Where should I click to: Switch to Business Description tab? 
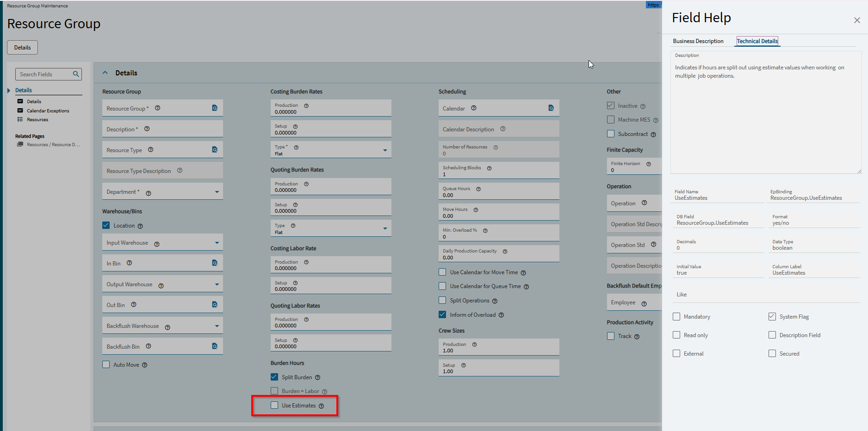(x=698, y=41)
